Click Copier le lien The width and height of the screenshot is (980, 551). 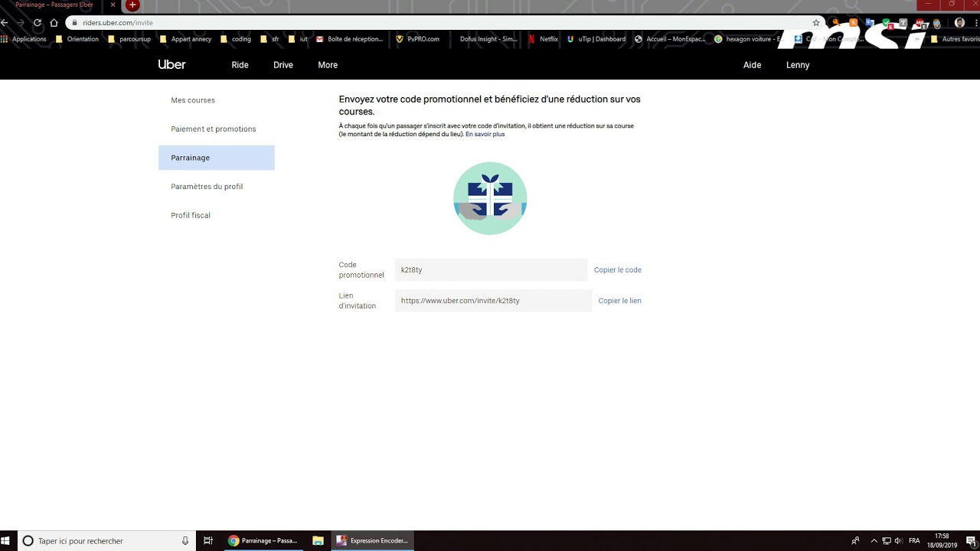click(620, 301)
